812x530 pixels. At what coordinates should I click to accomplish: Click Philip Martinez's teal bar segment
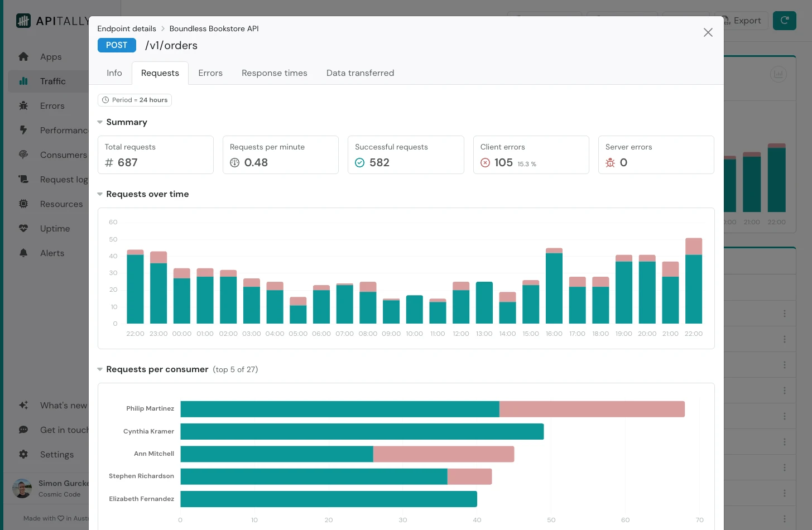click(x=339, y=409)
